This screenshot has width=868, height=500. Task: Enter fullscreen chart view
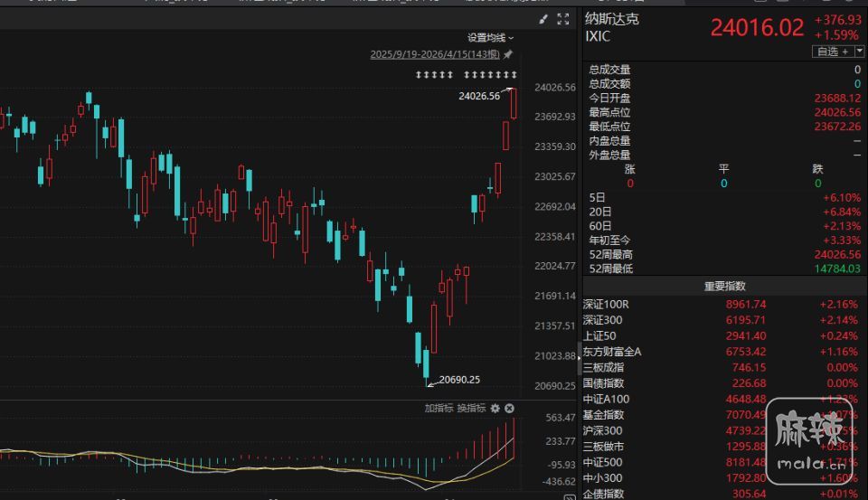pyautogui.click(x=563, y=18)
